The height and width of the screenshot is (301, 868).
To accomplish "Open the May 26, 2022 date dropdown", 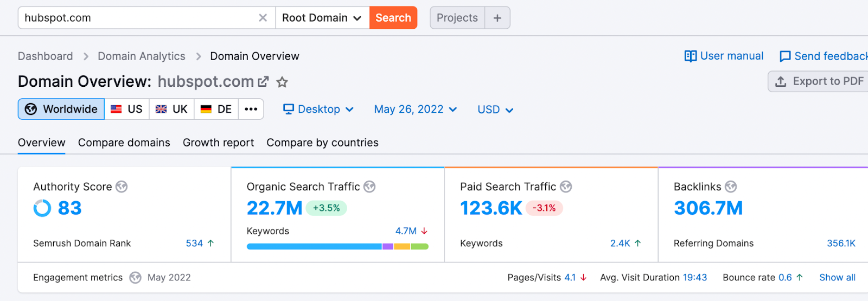I will coord(416,109).
